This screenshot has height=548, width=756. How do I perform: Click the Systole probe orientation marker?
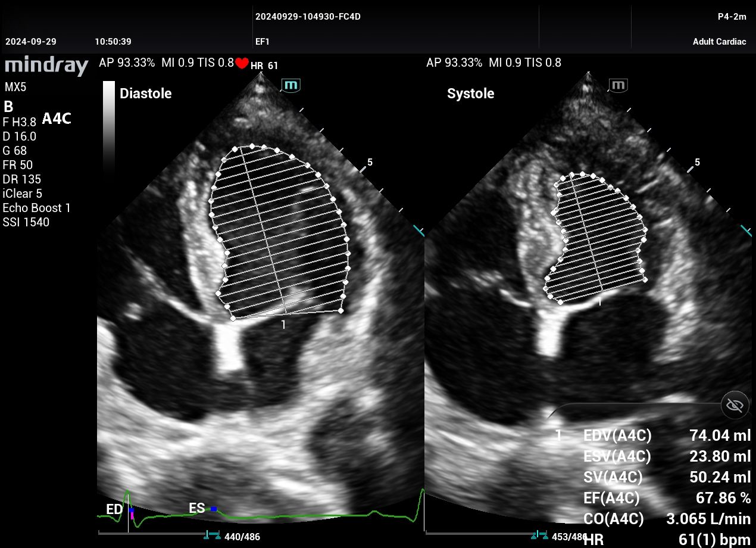pos(618,85)
